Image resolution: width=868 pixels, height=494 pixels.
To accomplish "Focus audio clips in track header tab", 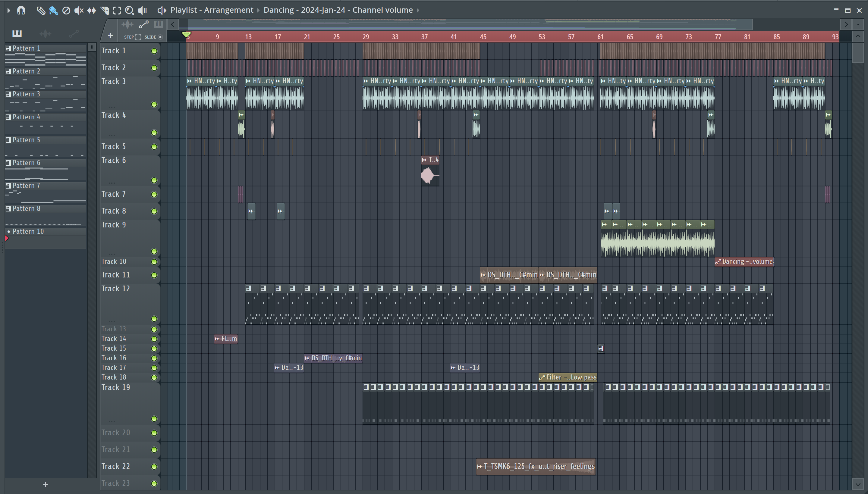I will pos(127,24).
